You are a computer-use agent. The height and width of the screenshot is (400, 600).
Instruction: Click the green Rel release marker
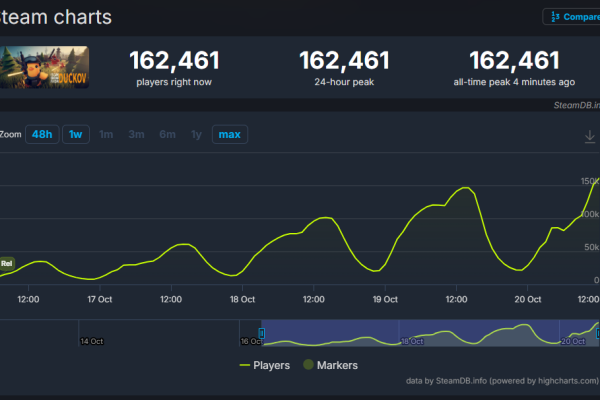6,264
